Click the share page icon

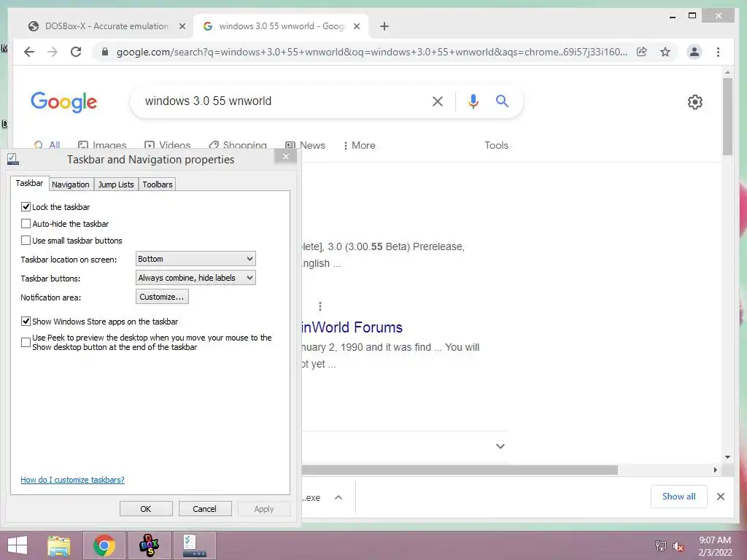[x=642, y=52]
